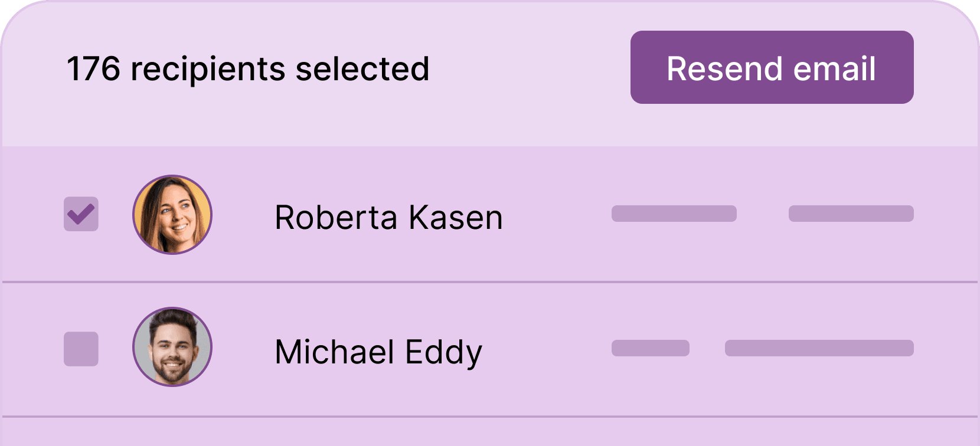The image size is (980, 446).
Task: Click Michael Eddy's profile avatar
Action: (173, 349)
